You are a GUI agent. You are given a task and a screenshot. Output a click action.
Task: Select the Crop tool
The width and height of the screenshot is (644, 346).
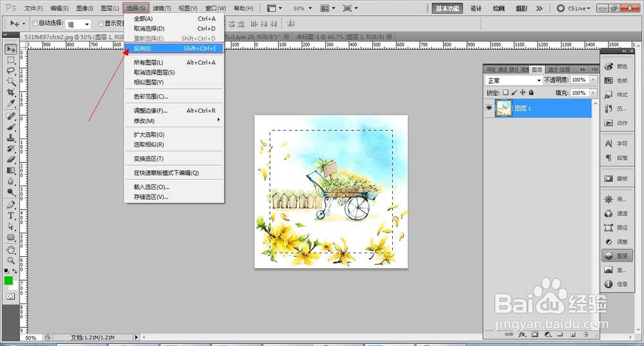point(11,92)
